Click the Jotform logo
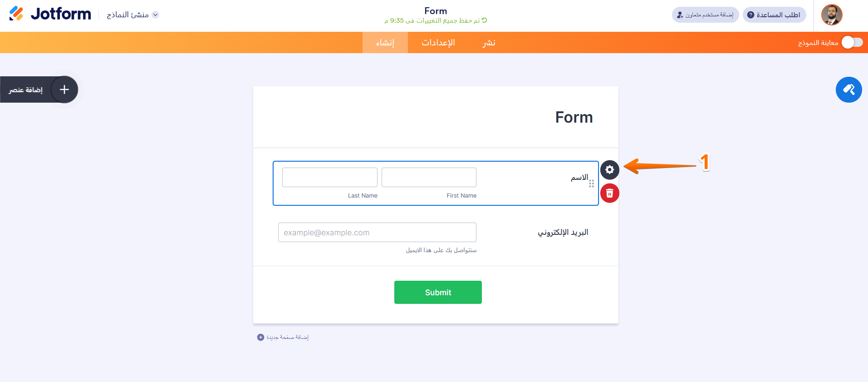Image resolution: width=868 pixels, height=382 pixels. pos(50,14)
